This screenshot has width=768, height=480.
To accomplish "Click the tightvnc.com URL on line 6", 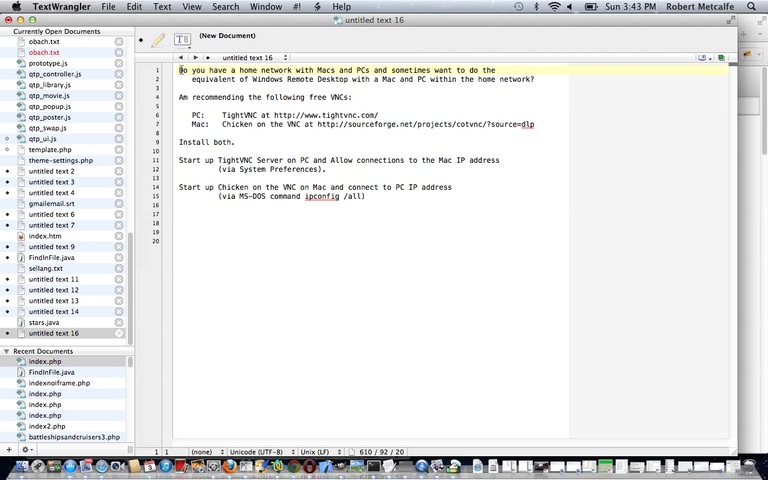I will (326, 115).
